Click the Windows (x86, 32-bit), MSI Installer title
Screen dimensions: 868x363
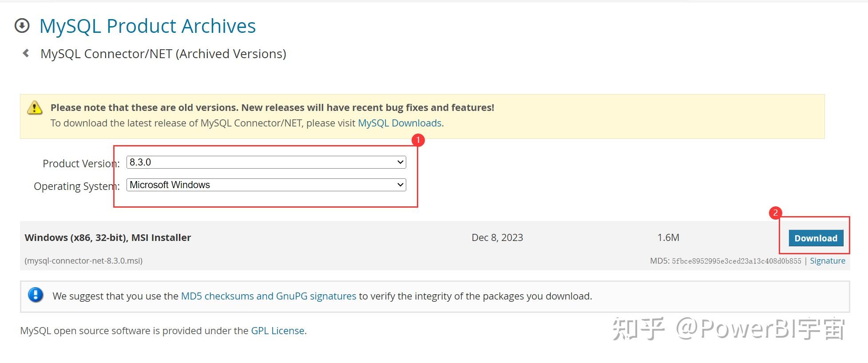[108, 237]
